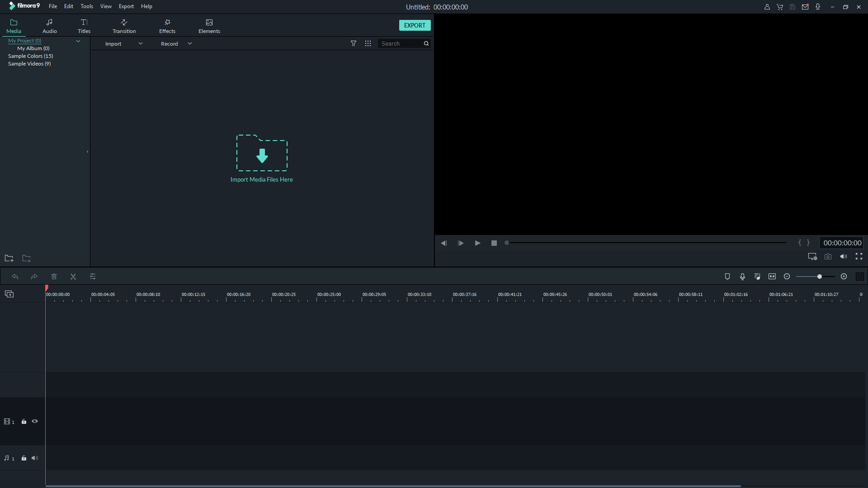Add a new folder icon
The image size is (868, 488).
coord(9,258)
